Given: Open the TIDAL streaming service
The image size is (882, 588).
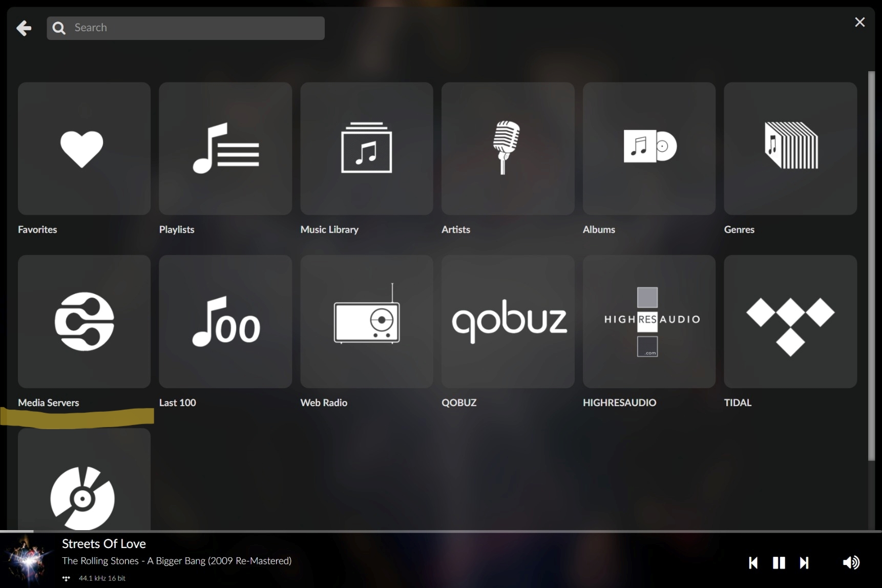Looking at the screenshot, I should [789, 321].
